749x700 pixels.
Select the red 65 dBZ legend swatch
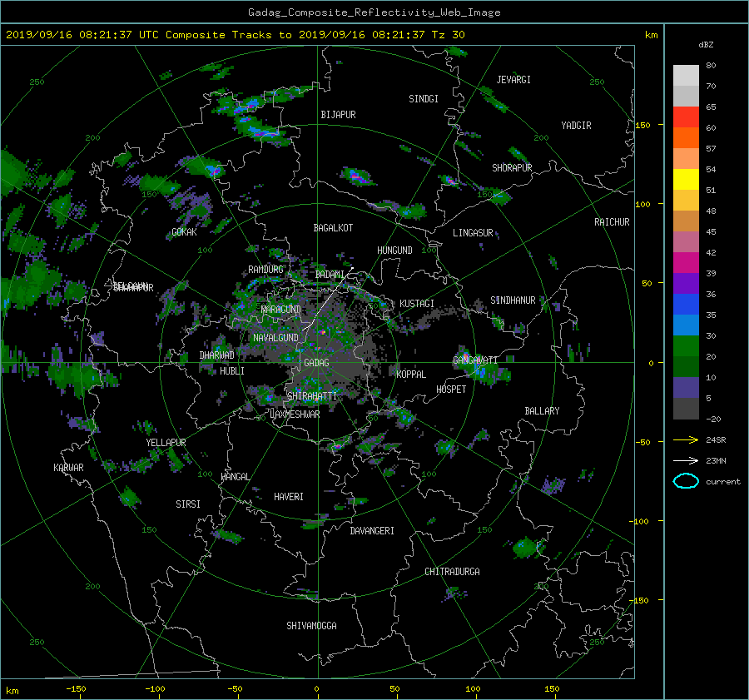[x=686, y=117]
